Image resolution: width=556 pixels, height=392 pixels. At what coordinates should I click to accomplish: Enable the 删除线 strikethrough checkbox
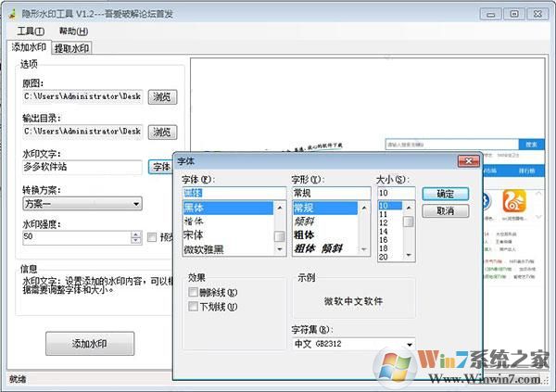tap(193, 292)
